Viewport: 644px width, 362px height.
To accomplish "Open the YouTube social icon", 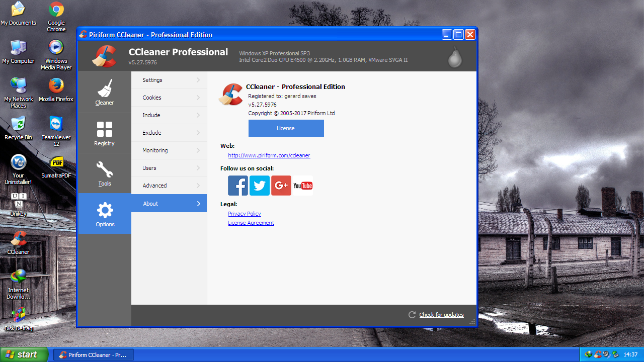I will click(303, 186).
